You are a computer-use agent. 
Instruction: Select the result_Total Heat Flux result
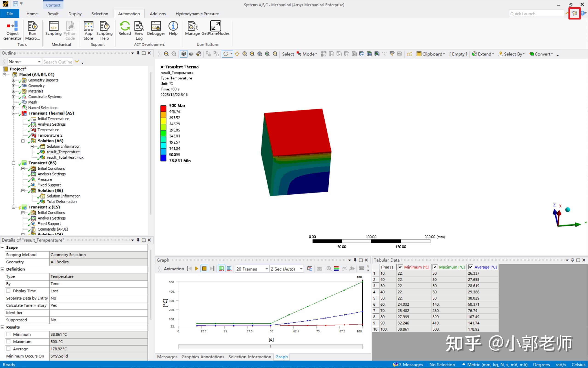65,158
